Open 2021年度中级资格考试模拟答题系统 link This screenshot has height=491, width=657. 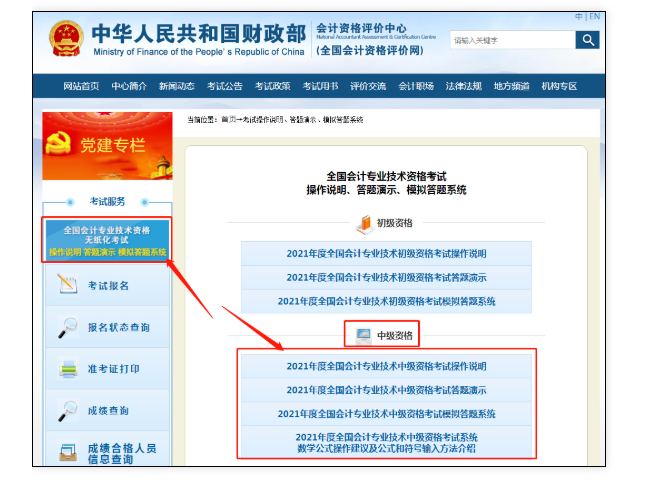(x=386, y=414)
